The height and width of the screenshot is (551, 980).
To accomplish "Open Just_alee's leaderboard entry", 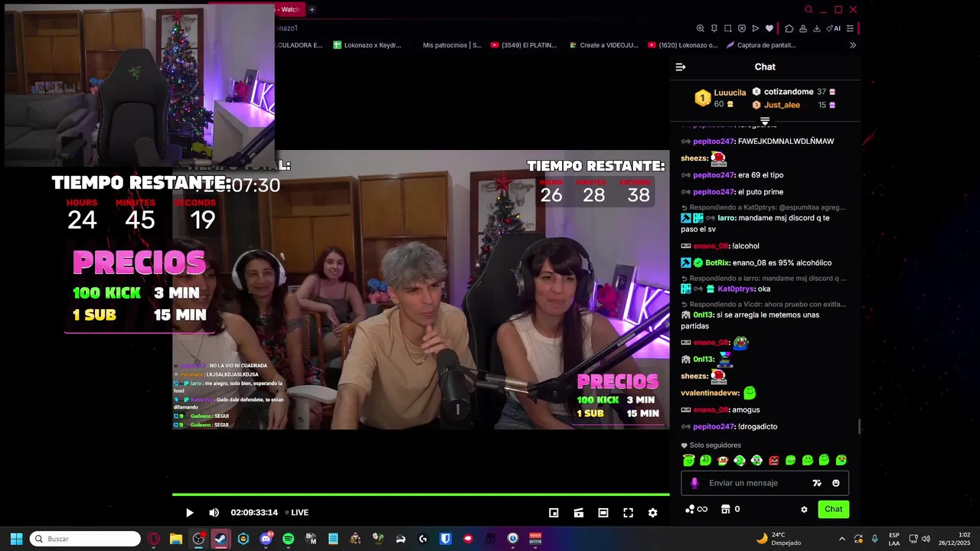I will (793, 105).
